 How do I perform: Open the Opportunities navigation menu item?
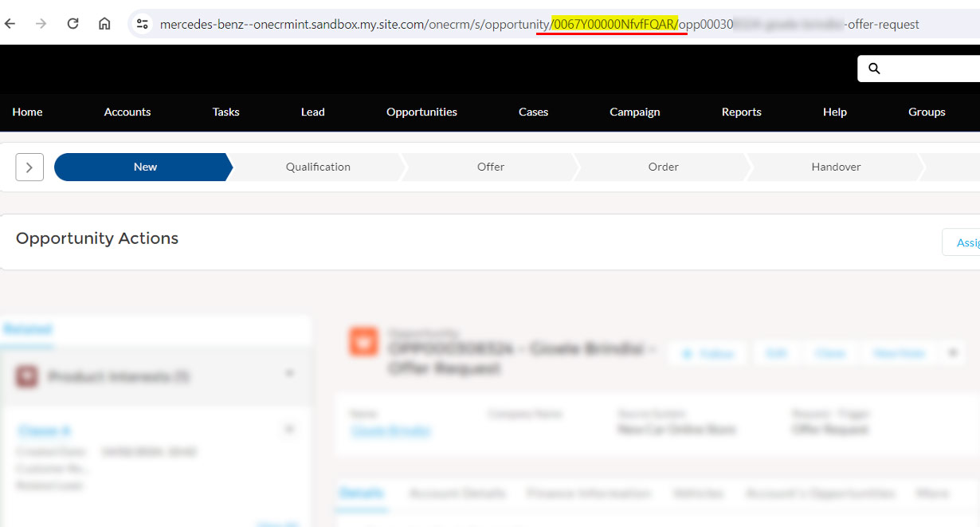click(x=421, y=112)
